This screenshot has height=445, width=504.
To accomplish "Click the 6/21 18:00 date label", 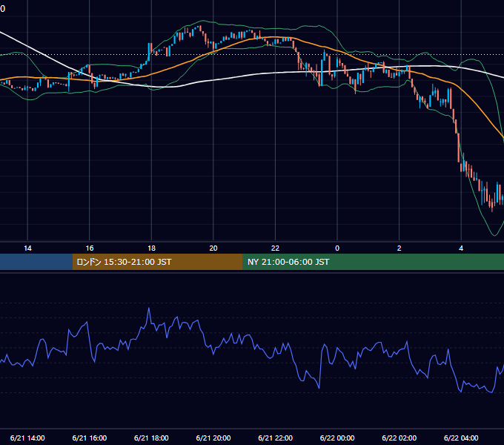I will click(x=151, y=438).
